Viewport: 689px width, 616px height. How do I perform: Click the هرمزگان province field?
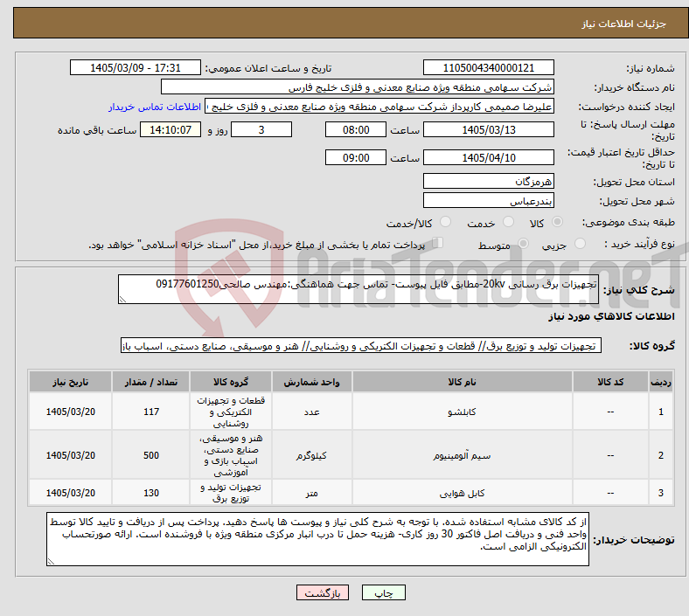pos(488,181)
